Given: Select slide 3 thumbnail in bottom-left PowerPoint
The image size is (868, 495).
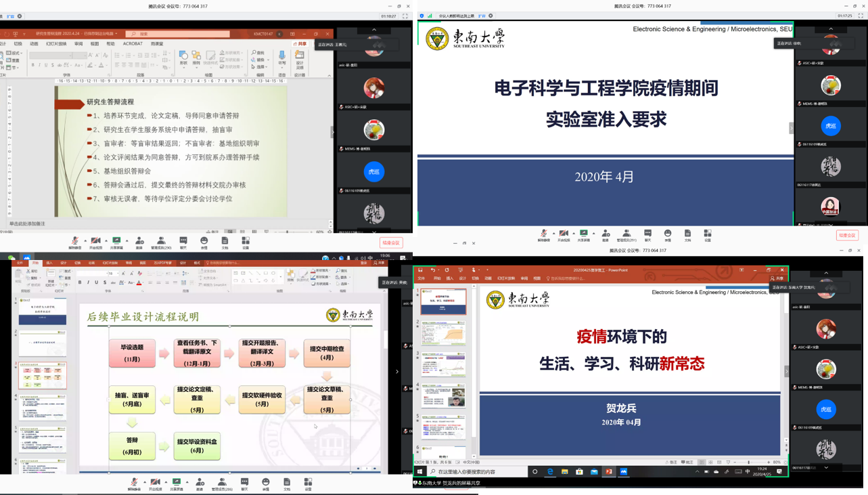Looking at the screenshot, I should 43,375.
